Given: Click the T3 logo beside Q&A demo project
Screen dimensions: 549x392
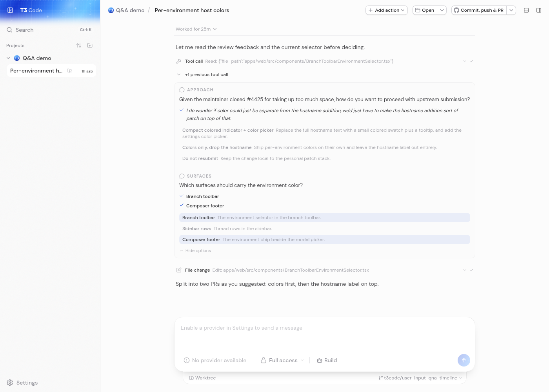Looking at the screenshot, I should [17, 58].
